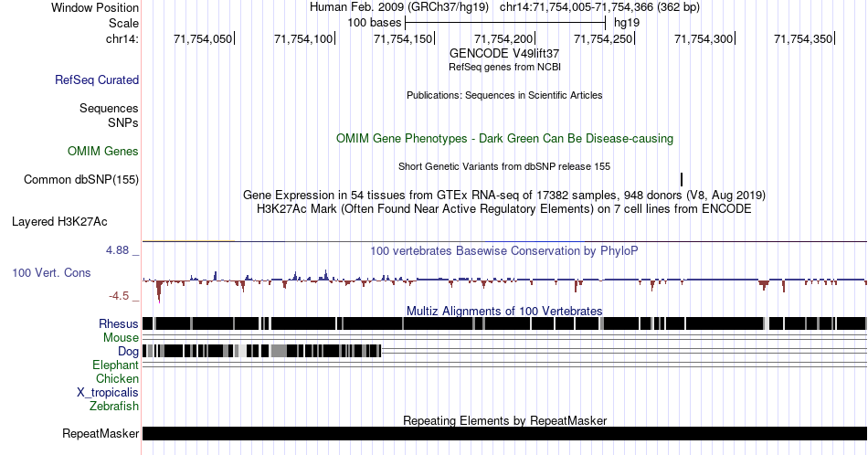Image resolution: width=868 pixels, height=455 pixels.
Task: Click the Dog alignment label
Action: click(x=128, y=352)
